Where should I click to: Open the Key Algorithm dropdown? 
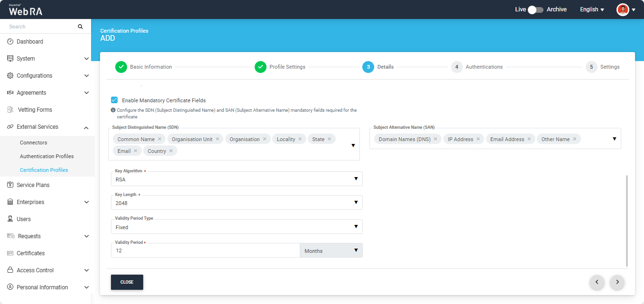[x=237, y=179]
